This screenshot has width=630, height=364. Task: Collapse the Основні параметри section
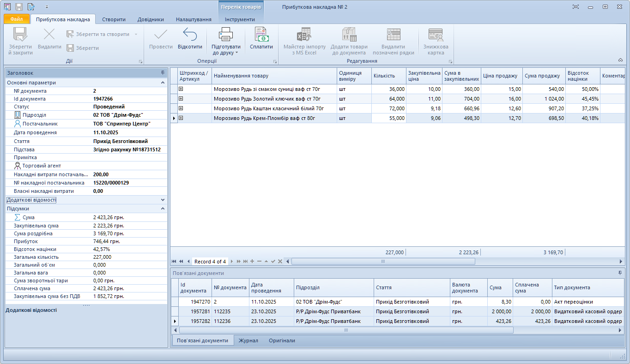163,83
